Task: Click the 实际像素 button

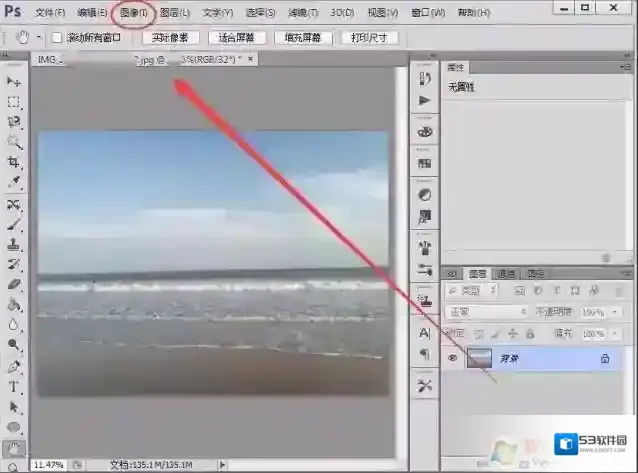Action: point(170,38)
